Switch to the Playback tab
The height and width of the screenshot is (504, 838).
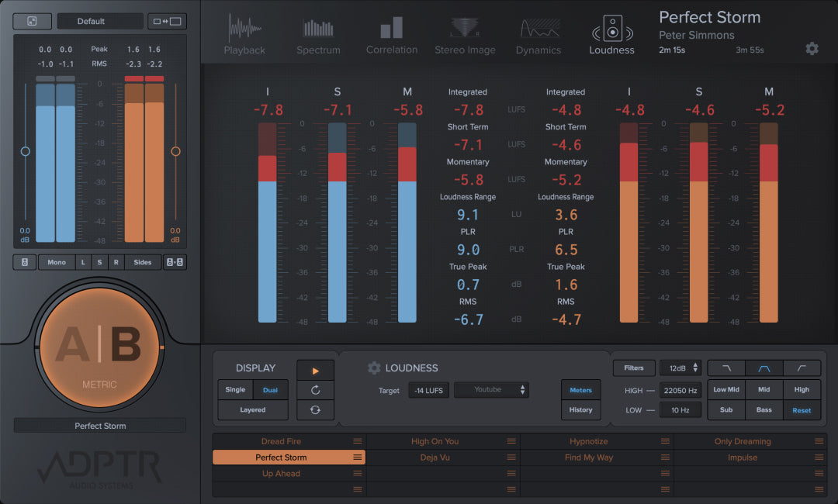pyautogui.click(x=244, y=36)
